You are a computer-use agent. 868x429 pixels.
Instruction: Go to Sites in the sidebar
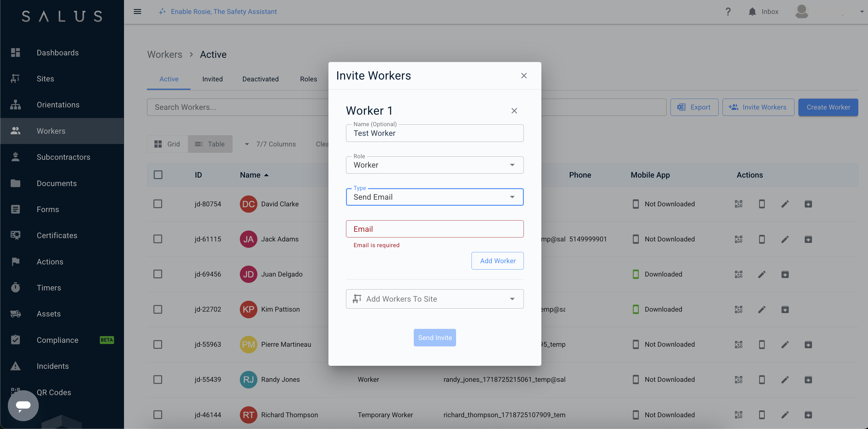(62, 79)
